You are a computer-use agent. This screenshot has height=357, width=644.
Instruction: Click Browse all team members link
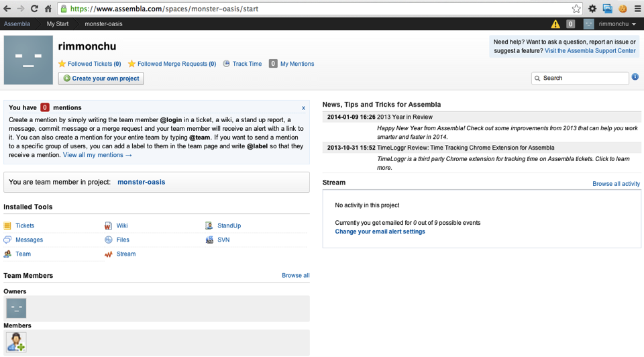[296, 275]
